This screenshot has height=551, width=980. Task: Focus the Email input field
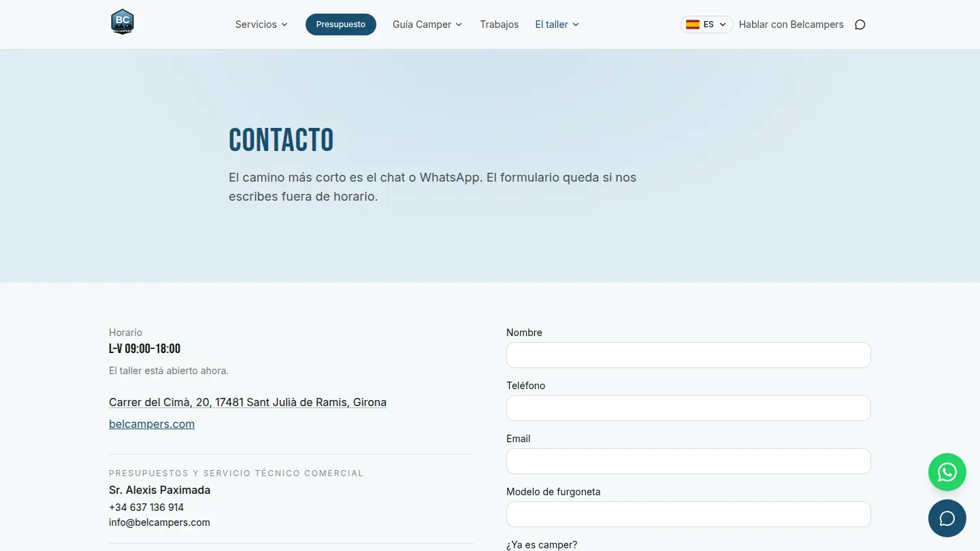coord(689,461)
